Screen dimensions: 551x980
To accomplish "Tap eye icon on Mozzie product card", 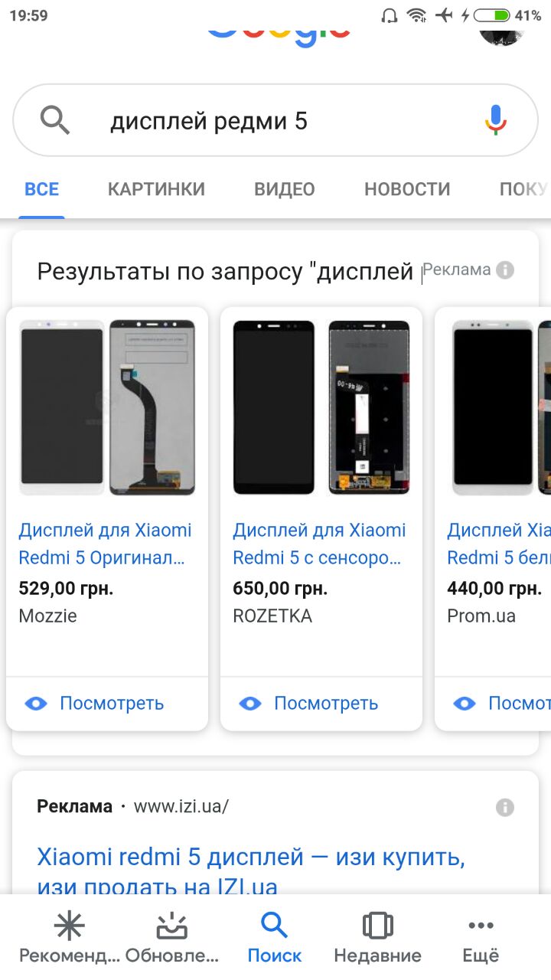I will (x=36, y=703).
